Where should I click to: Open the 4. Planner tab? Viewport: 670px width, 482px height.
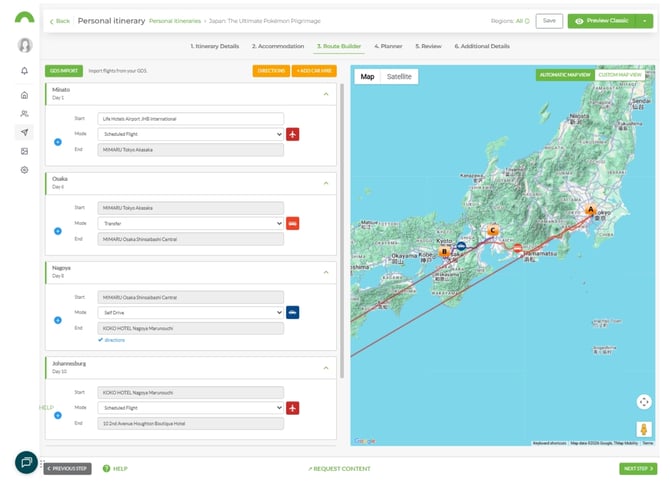point(388,46)
